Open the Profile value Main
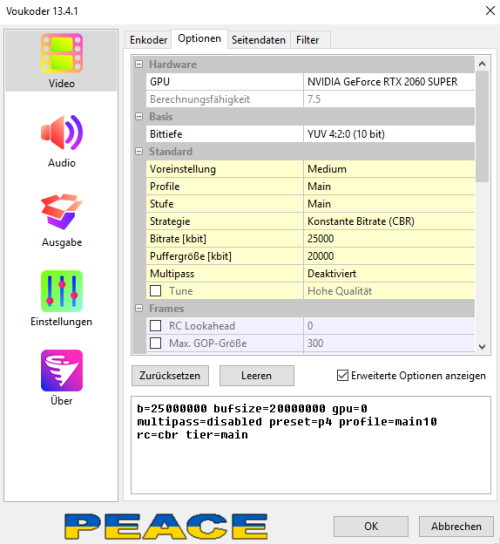500x544 pixels. click(x=389, y=186)
